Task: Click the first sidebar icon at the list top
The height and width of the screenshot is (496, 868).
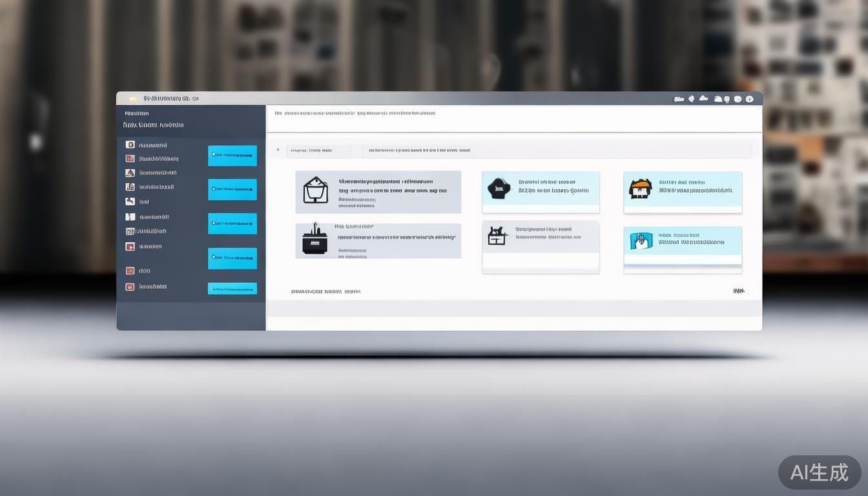Action: [x=130, y=145]
